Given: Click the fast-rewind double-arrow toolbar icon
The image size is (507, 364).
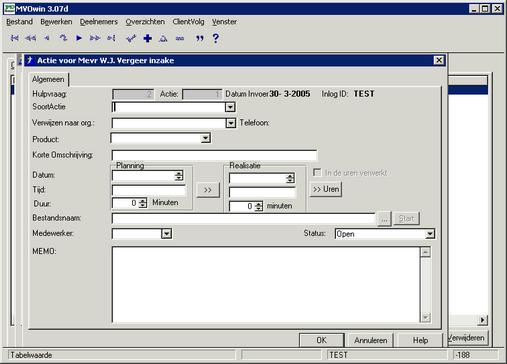Looking at the screenshot, I should coord(31,38).
